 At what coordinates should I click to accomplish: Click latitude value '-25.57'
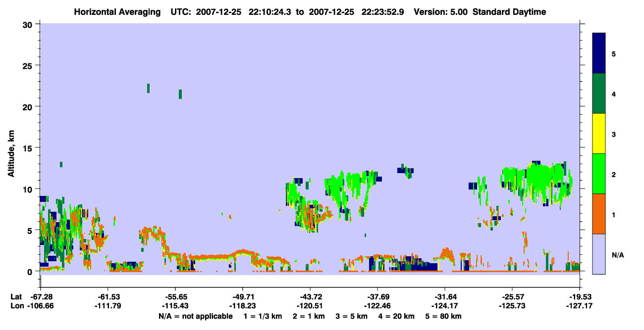tap(512, 296)
